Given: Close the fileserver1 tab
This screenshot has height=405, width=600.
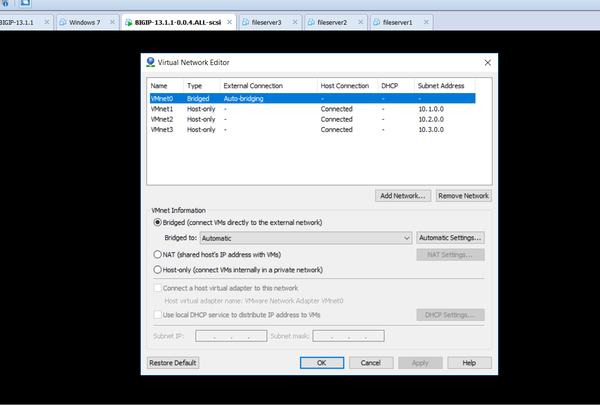Looking at the screenshot, I should click(426, 22).
